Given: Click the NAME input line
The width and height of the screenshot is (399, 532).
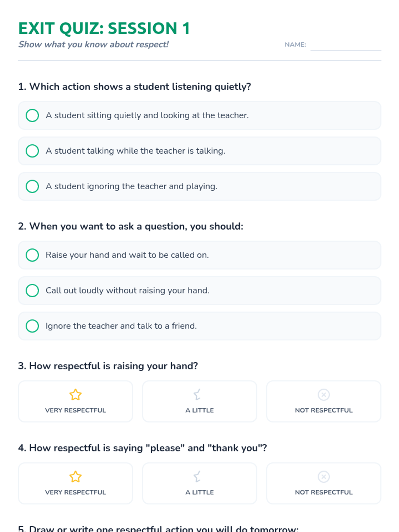Looking at the screenshot, I should point(345,45).
